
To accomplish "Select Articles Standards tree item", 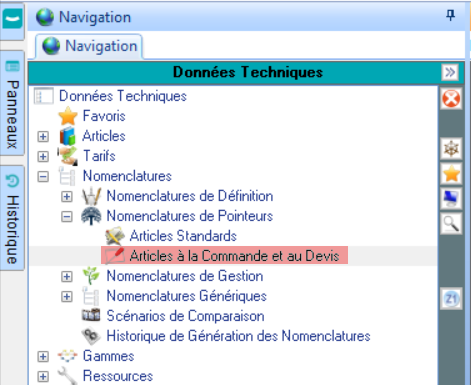I will [183, 236].
